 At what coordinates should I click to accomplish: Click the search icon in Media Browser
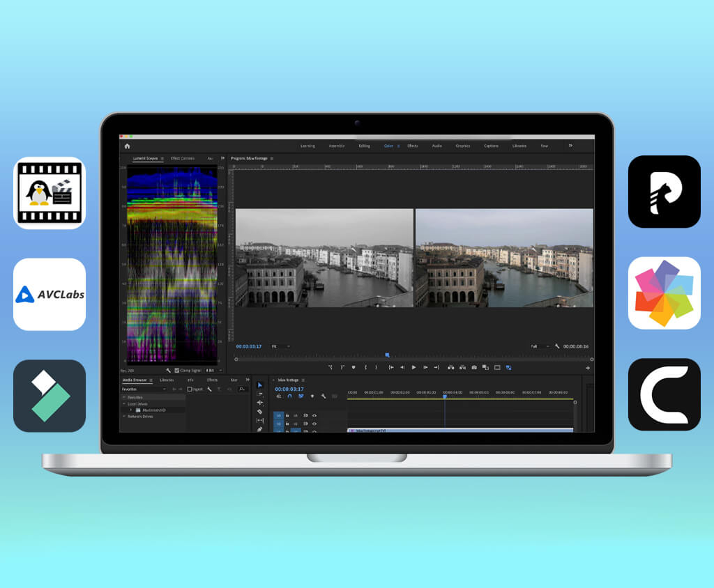242,389
